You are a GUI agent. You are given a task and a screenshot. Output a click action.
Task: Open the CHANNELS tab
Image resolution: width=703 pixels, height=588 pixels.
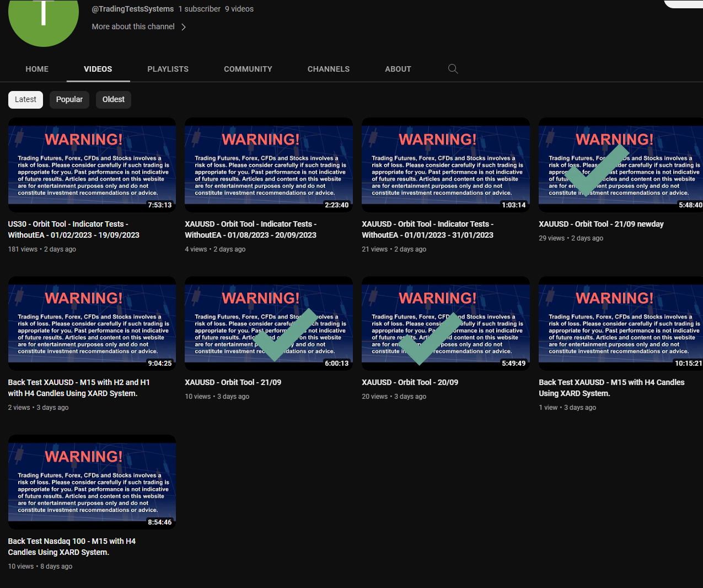click(329, 69)
